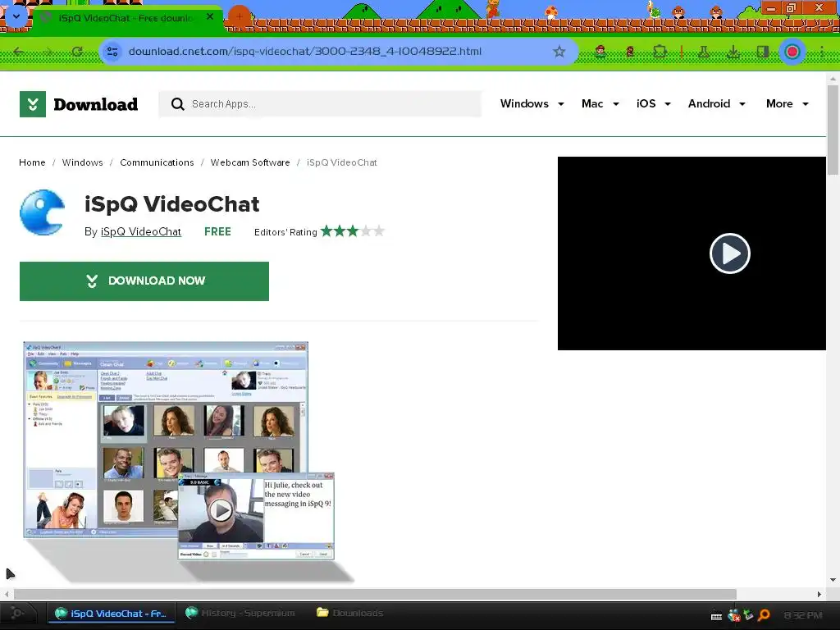The image size is (840, 630).
Task: Click the vertical scrollbar thumb
Action: [x=833, y=129]
